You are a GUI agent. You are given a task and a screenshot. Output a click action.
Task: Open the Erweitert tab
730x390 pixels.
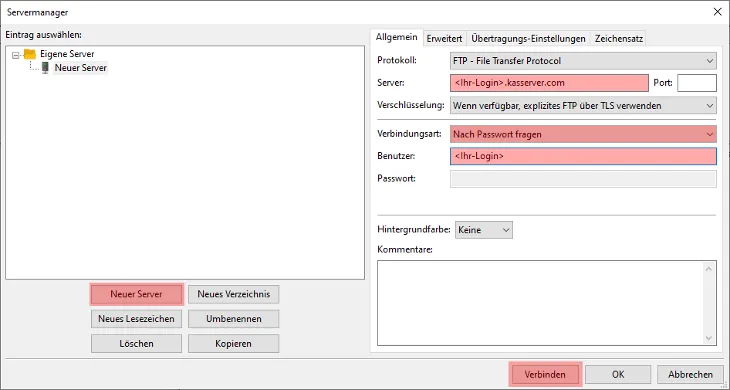444,39
